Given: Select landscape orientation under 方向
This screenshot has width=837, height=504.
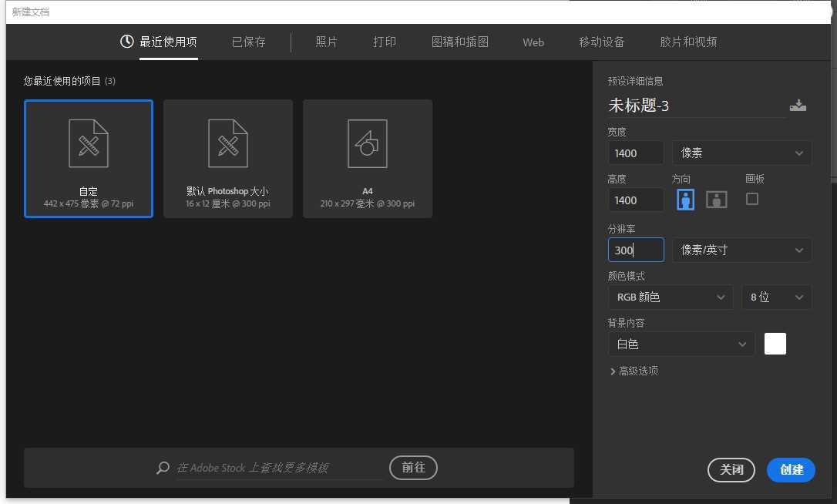Looking at the screenshot, I should tap(716, 199).
